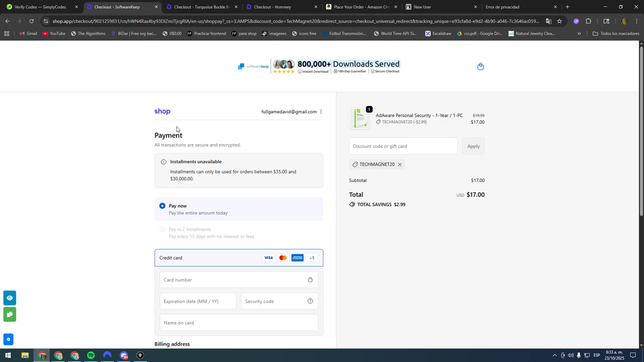Click the blue gear extension side button
This screenshot has width=644, height=362.
(8, 339)
